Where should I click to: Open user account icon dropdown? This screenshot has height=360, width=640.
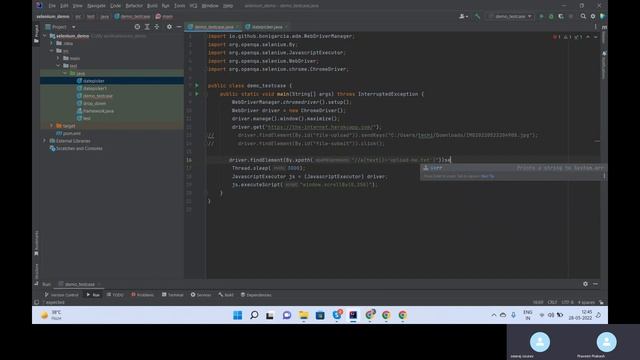(463, 16)
